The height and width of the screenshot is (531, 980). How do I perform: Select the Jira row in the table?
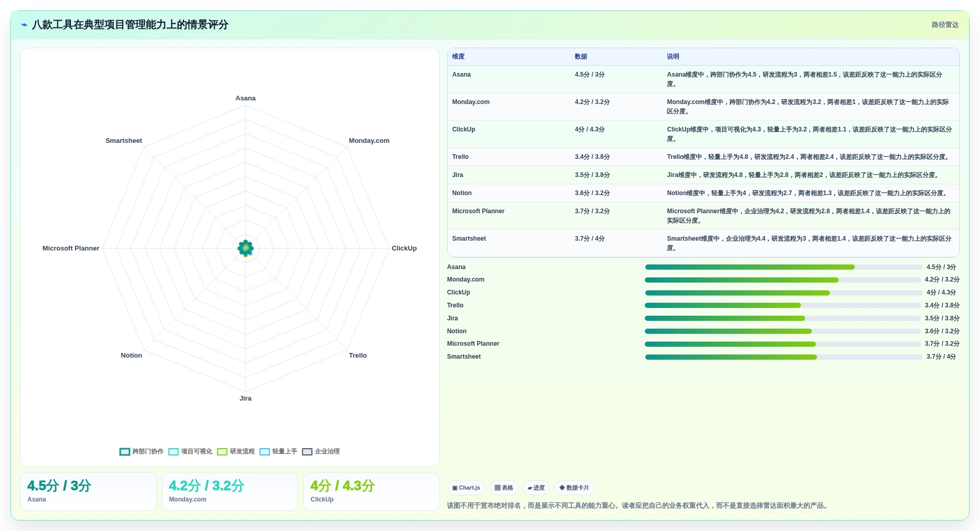pos(703,175)
